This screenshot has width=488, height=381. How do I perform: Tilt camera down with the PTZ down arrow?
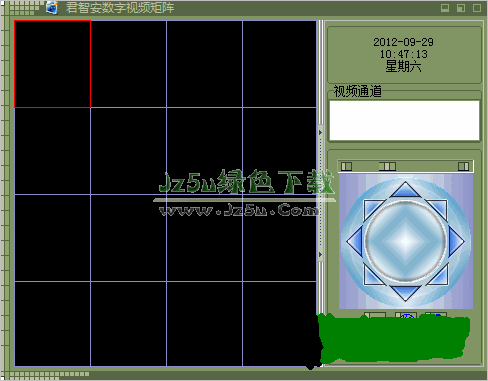(405, 293)
